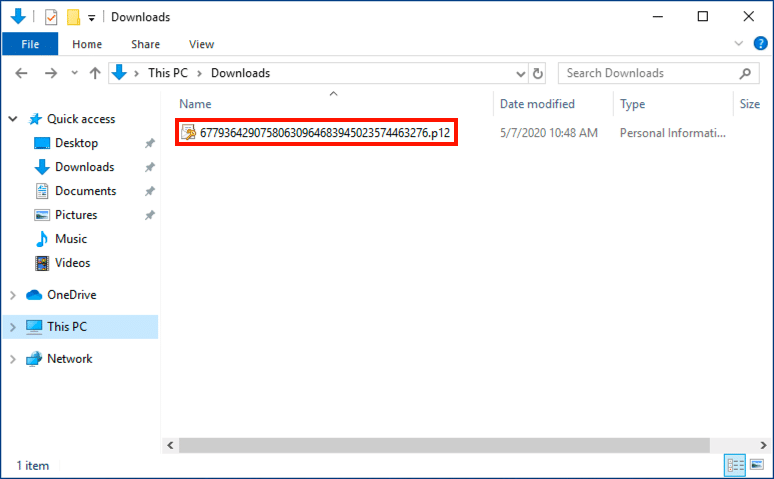Open the File menu
774x479 pixels.
pos(29,44)
